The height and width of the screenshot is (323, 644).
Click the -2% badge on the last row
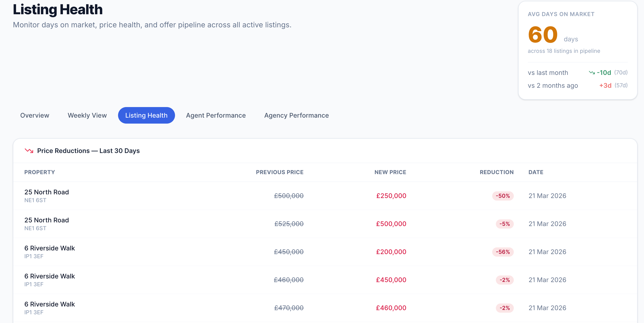(504, 308)
